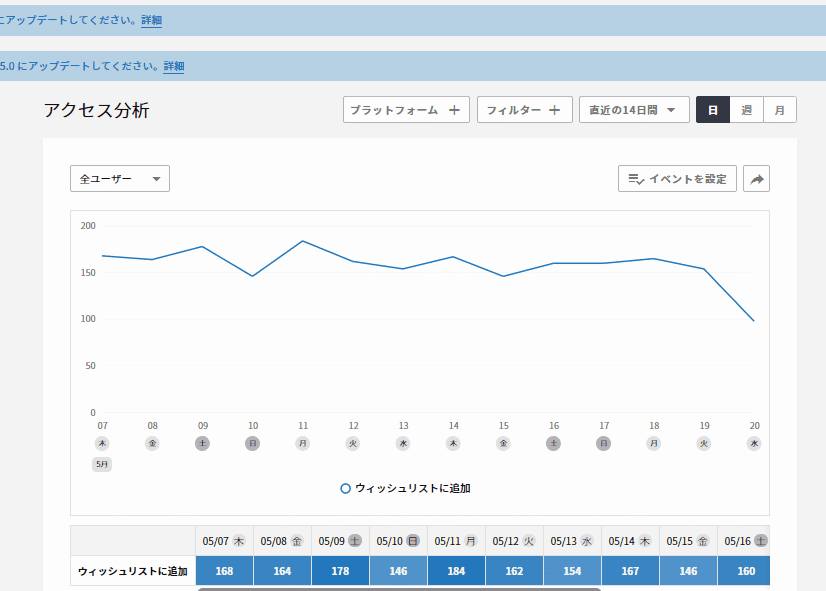Select the 05/07 column header in table

point(224,541)
